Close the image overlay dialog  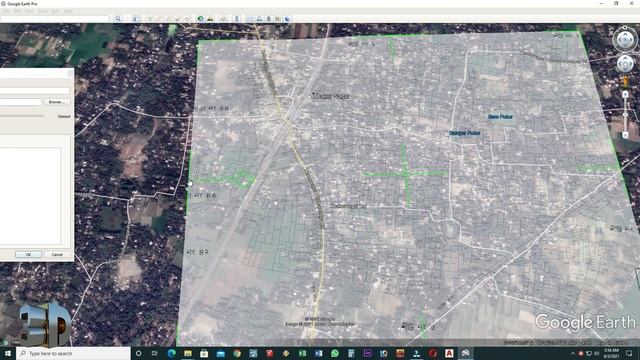(x=70, y=73)
